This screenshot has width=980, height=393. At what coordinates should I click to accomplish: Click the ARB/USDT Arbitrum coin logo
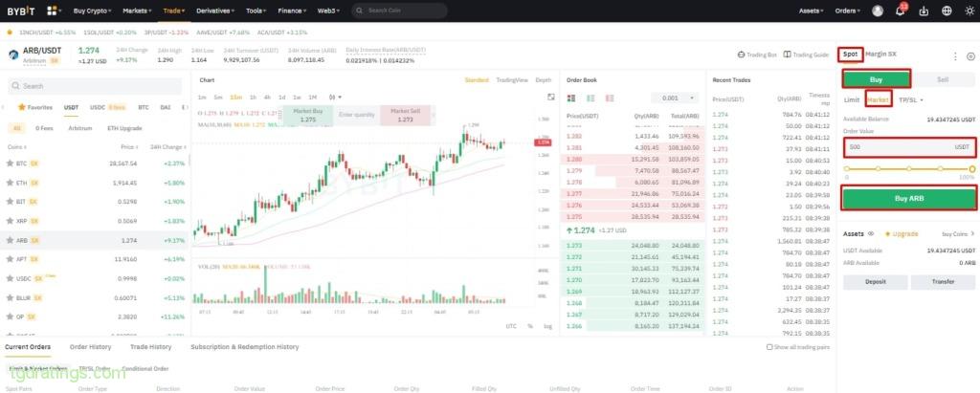pyautogui.click(x=13, y=55)
